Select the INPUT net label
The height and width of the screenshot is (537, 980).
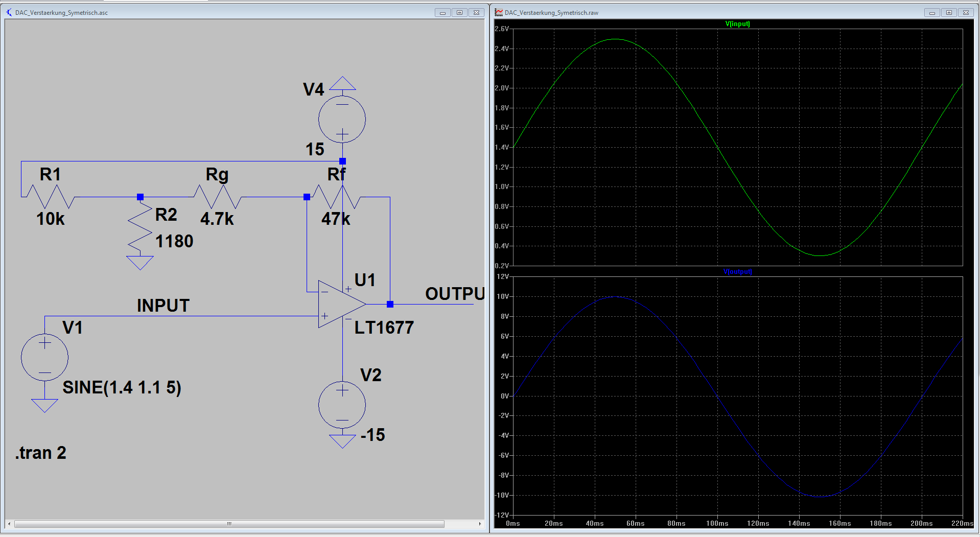tap(163, 306)
